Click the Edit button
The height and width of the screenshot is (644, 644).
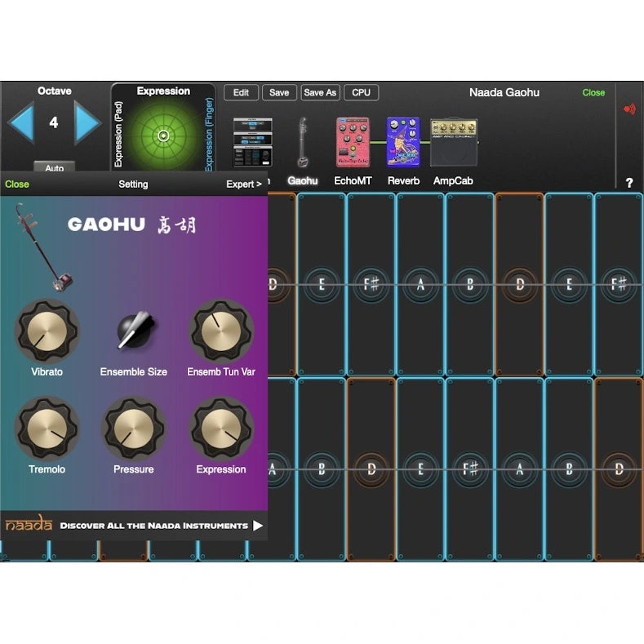(241, 92)
